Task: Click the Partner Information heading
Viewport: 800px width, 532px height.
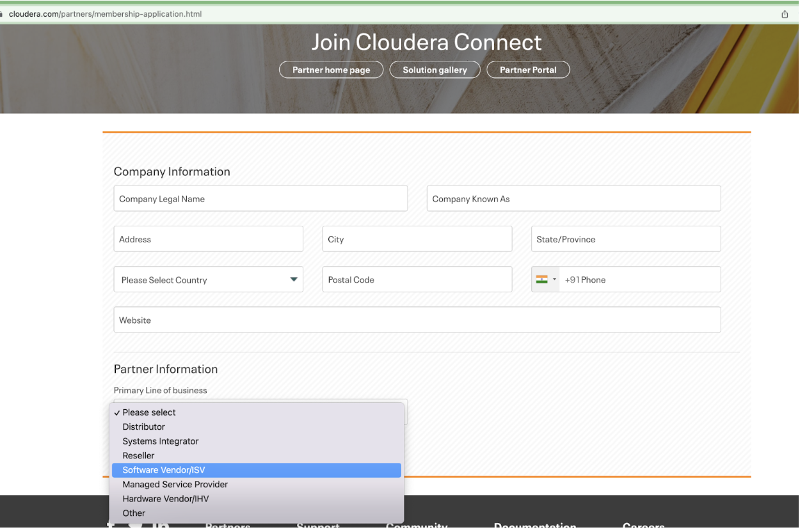Action: pos(166,369)
